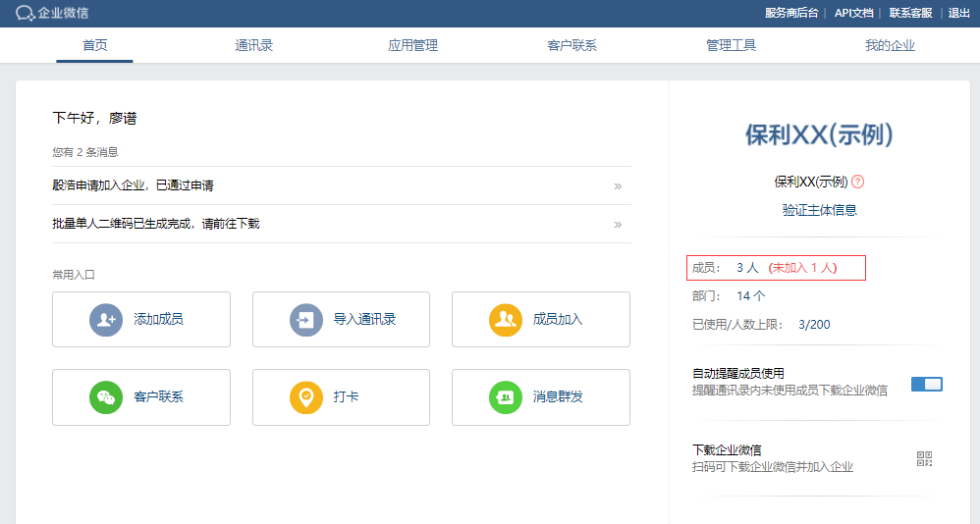The width and height of the screenshot is (980, 524).
Task: Click the 验证主体信息 link
Action: click(x=819, y=210)
